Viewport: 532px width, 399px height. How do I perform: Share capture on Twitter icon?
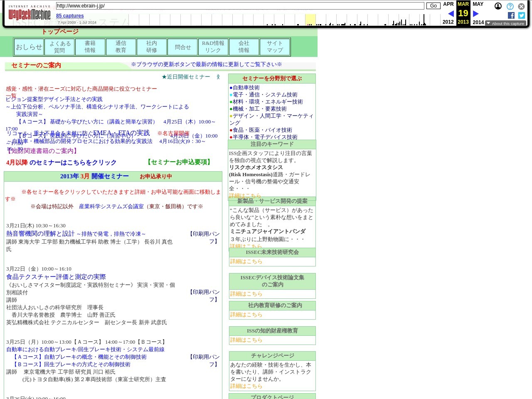click(x=521, y=15)
